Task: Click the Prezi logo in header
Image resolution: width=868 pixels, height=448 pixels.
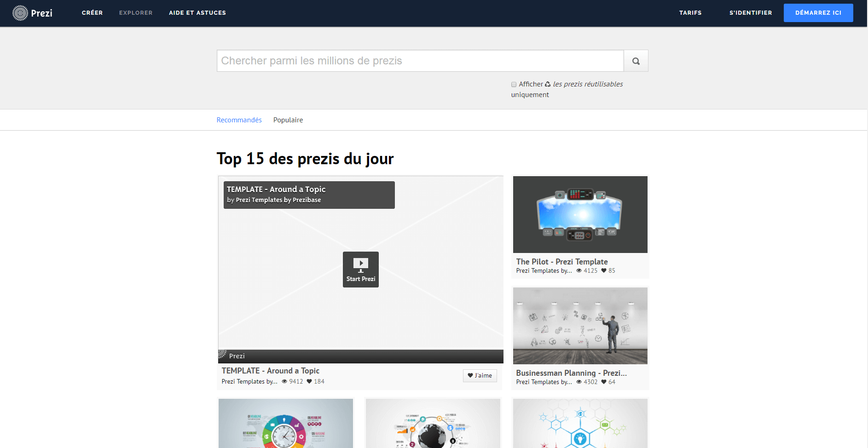Action: [x=32, y=13]
